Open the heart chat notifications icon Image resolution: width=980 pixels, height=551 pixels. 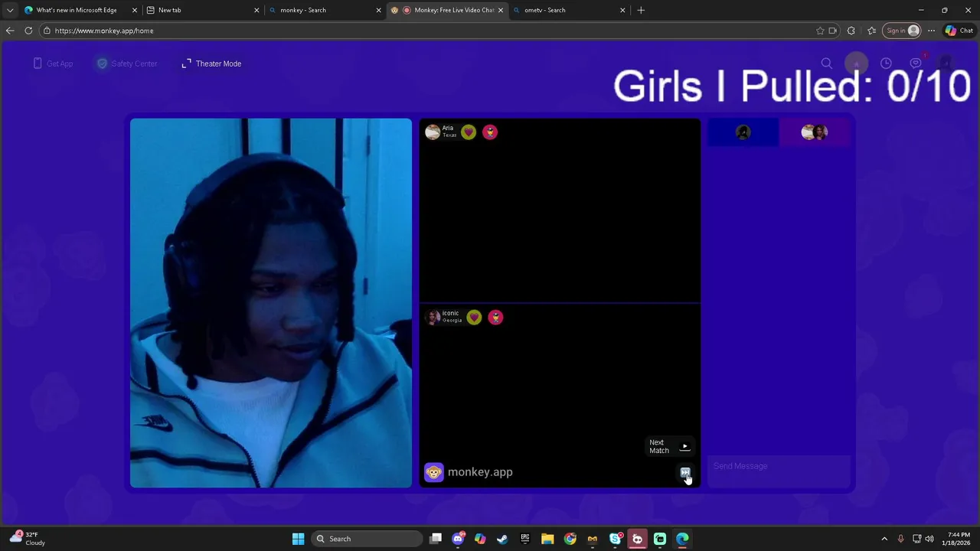(x=916, y=64)
